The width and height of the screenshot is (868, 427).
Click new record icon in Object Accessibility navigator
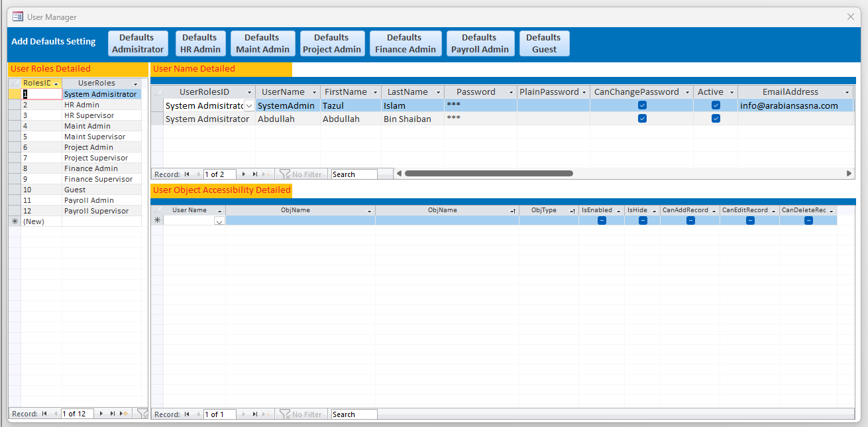[x=266, y=414]
